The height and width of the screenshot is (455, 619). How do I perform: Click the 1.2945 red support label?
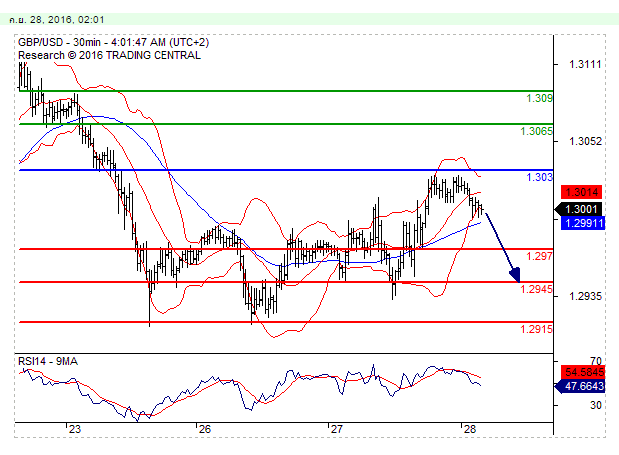(x=536, y=289)
